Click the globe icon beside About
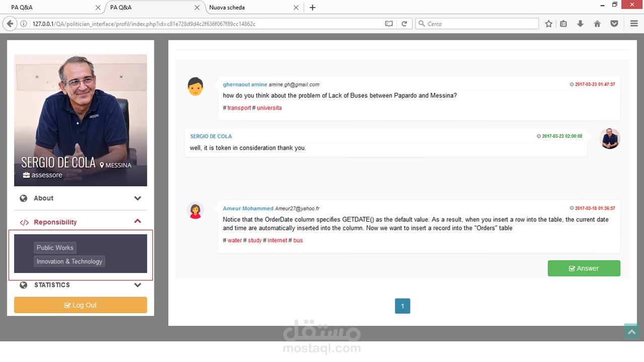Viewport: 644px width, 362px height. (x=23, y=198)
